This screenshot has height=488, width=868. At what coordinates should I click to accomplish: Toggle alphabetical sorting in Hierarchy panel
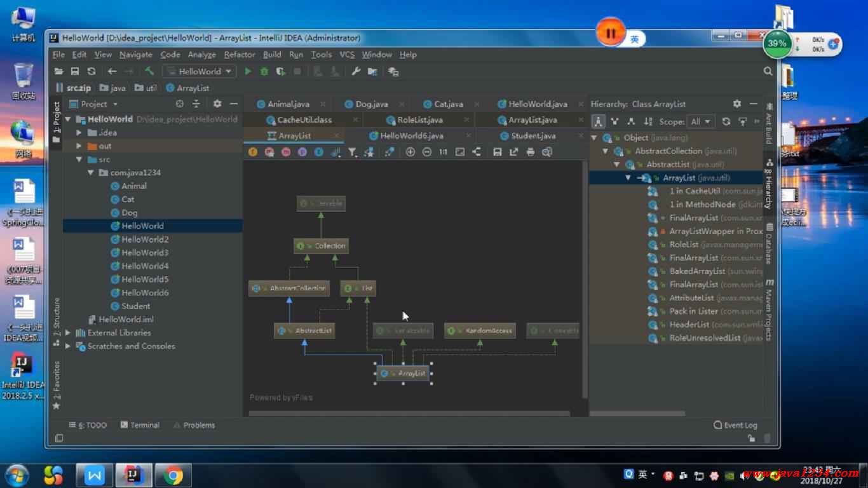[648, 121]
